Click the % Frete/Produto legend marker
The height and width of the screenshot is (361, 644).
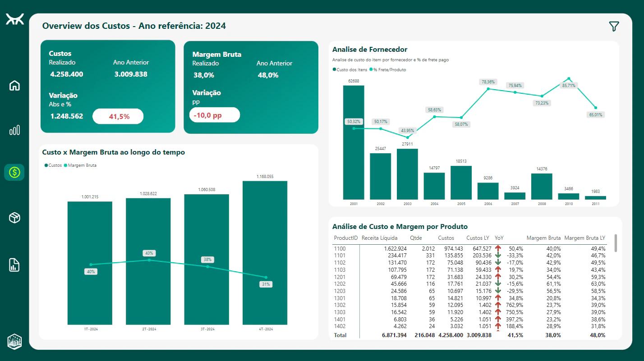tap(371, 69)
